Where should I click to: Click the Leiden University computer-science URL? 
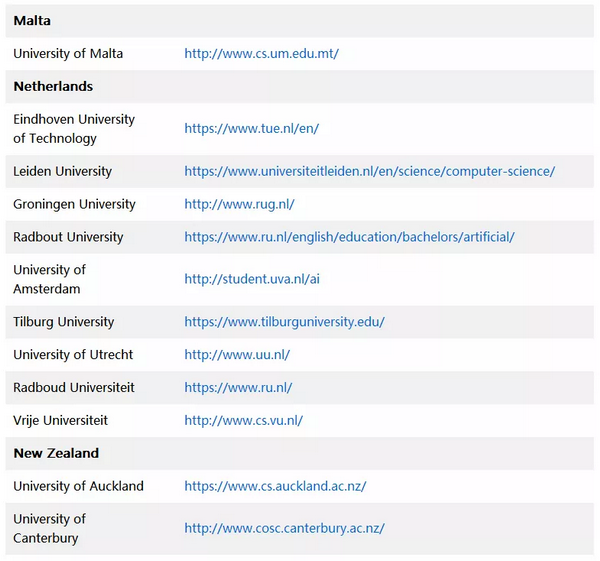[369, 171]
